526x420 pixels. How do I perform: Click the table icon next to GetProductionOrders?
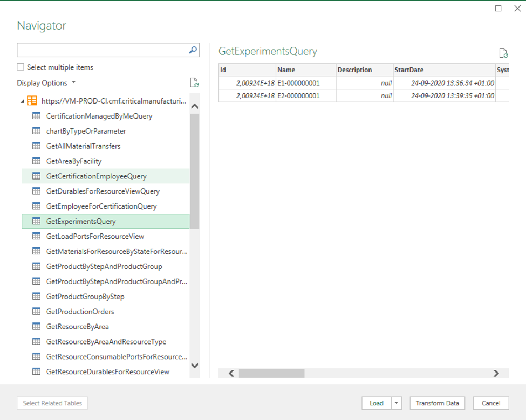(x=37, y=311)
